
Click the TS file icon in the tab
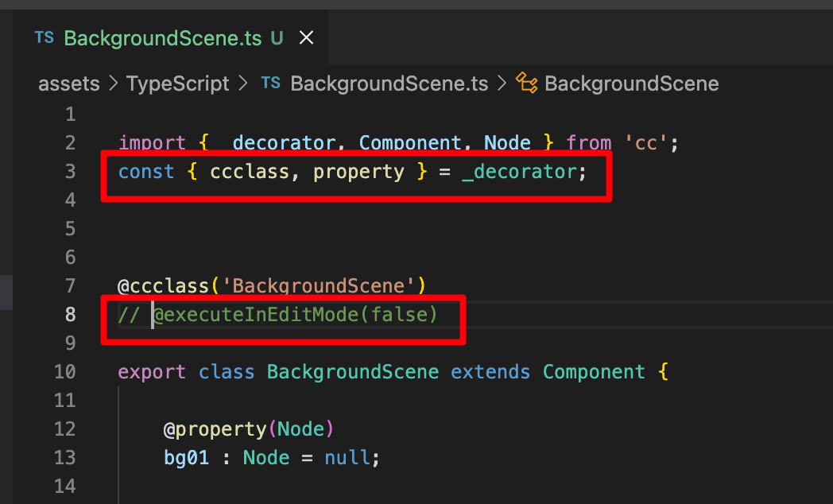[x=45, y=38]
